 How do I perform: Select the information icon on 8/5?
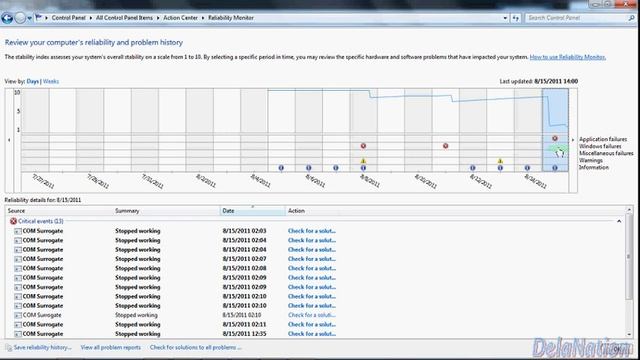[281, 168]
